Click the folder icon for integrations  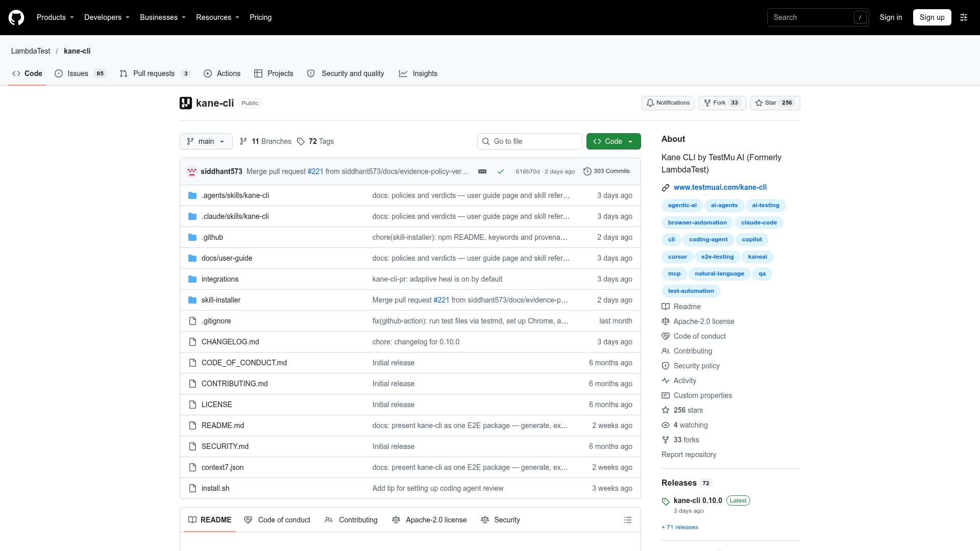(x=192, y=279)
